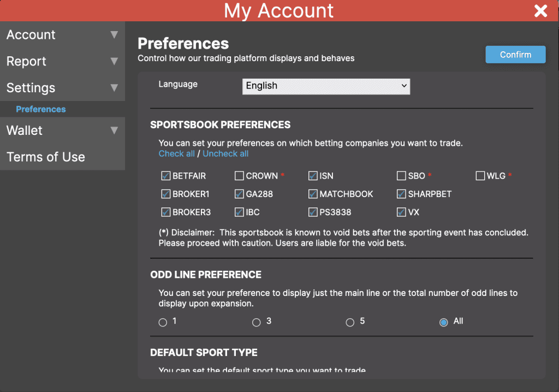Viewport: 559px width, 392px height.
Task: Click the Uncheck all link
Action: coord(225,153)
